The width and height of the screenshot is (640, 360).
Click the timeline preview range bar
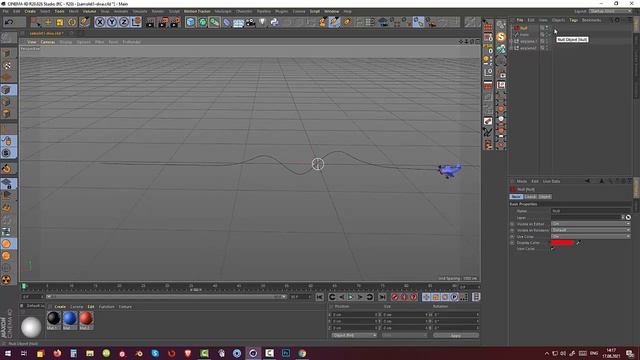(166, 297)
